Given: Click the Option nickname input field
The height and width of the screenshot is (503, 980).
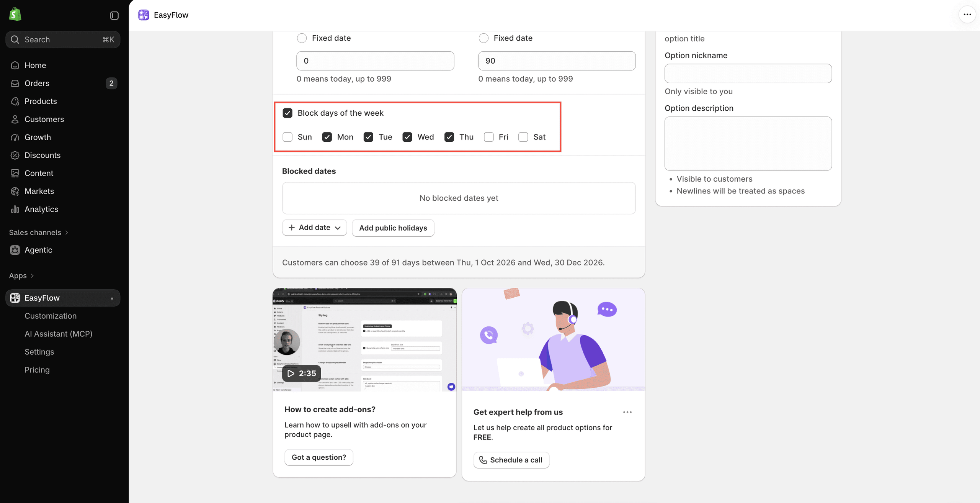Looking at the screenshot, I should (x=748, y=74).
